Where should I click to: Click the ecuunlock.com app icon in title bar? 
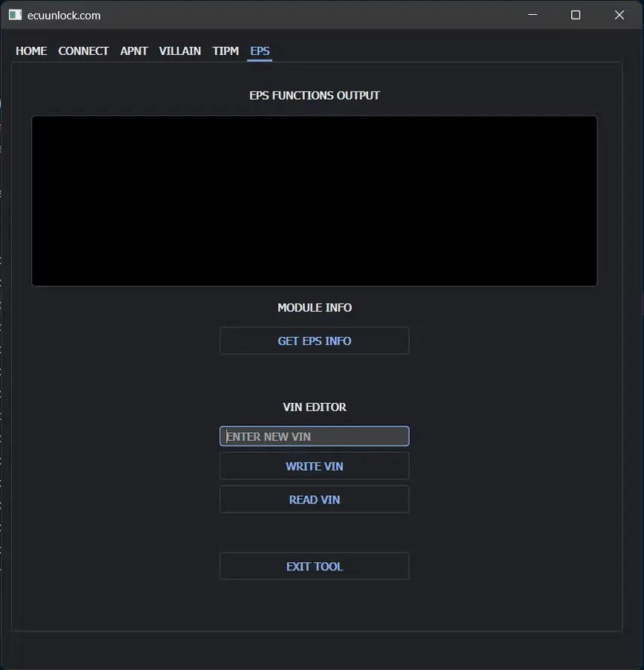coord(15,15)
